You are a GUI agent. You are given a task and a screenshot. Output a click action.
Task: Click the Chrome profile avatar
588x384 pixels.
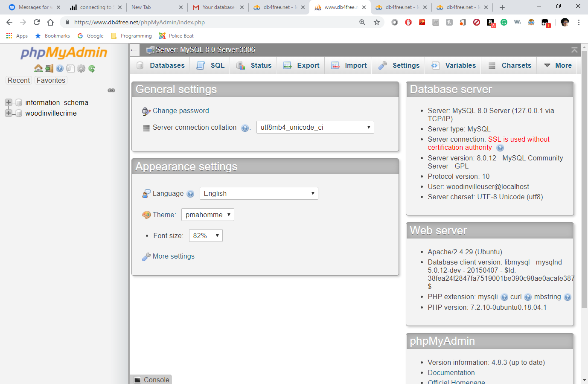click(565, 22)
